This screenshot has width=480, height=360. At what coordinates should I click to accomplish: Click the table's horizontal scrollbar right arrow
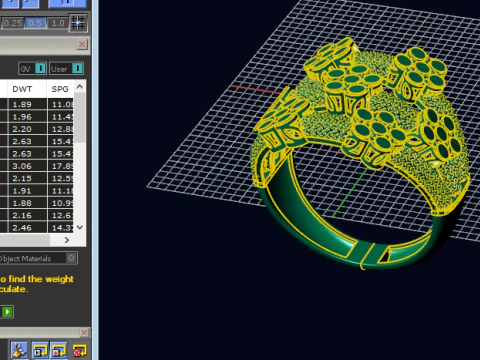click(x=67, y=240)
